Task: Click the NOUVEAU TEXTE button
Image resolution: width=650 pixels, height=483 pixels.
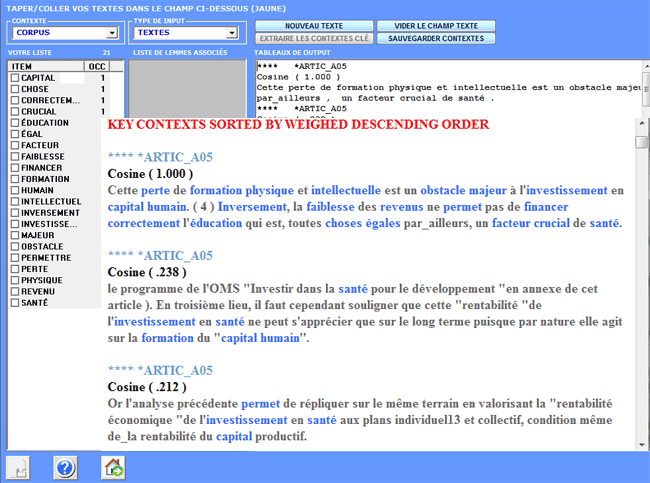Action: (314, 26)
